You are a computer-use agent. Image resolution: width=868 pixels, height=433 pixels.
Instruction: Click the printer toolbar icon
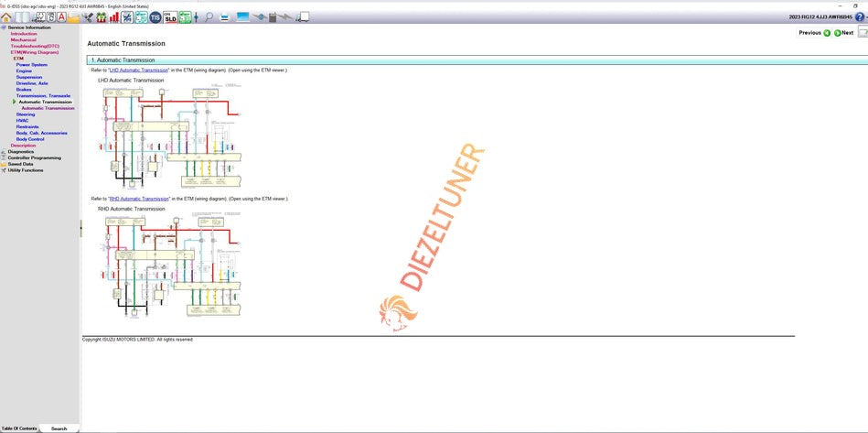[x=224, y=17]
